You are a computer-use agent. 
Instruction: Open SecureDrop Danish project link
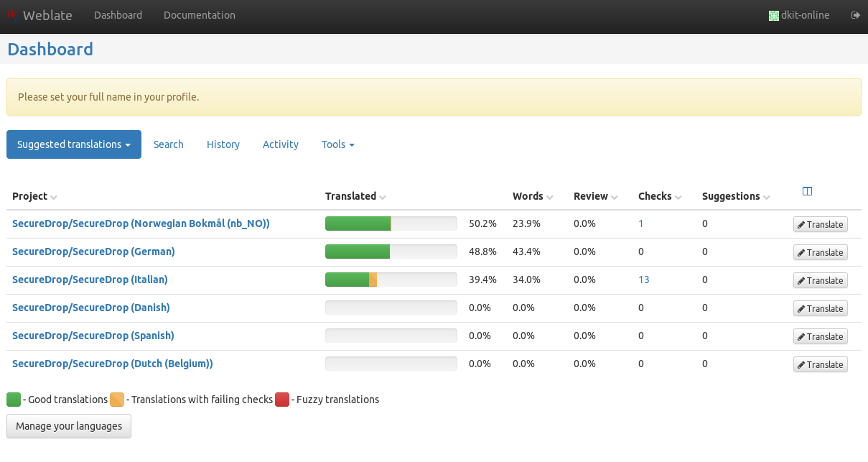coord(91,308)
